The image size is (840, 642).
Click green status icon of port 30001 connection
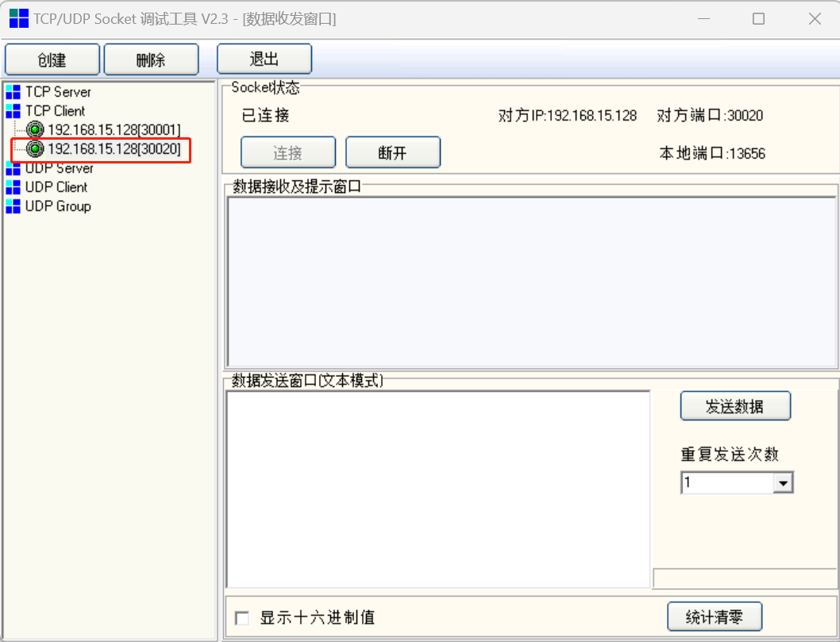click(x=36, y=129)
